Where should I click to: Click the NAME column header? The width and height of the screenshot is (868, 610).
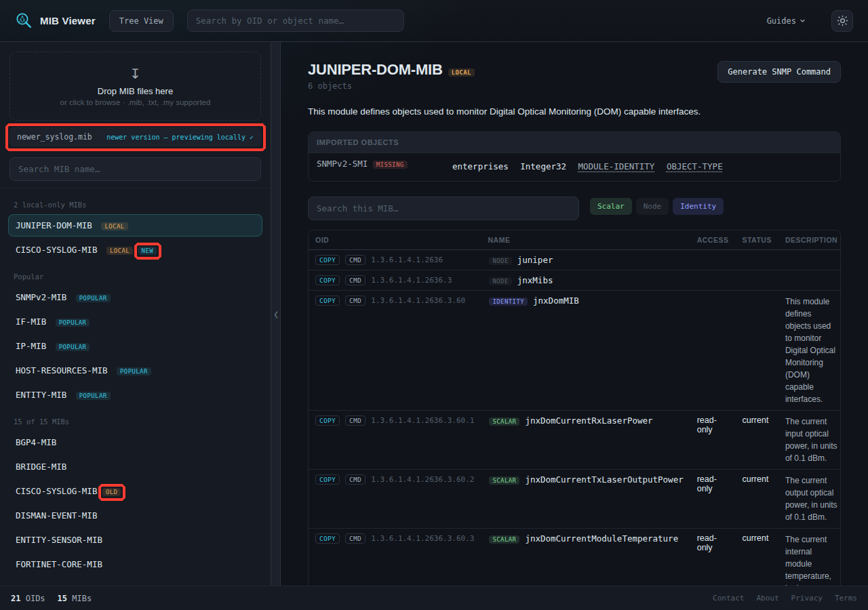pos(499,240)
